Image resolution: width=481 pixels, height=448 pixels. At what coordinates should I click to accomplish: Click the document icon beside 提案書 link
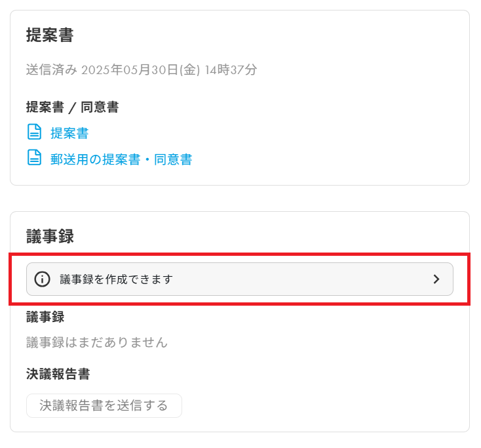tap(34, 132)
